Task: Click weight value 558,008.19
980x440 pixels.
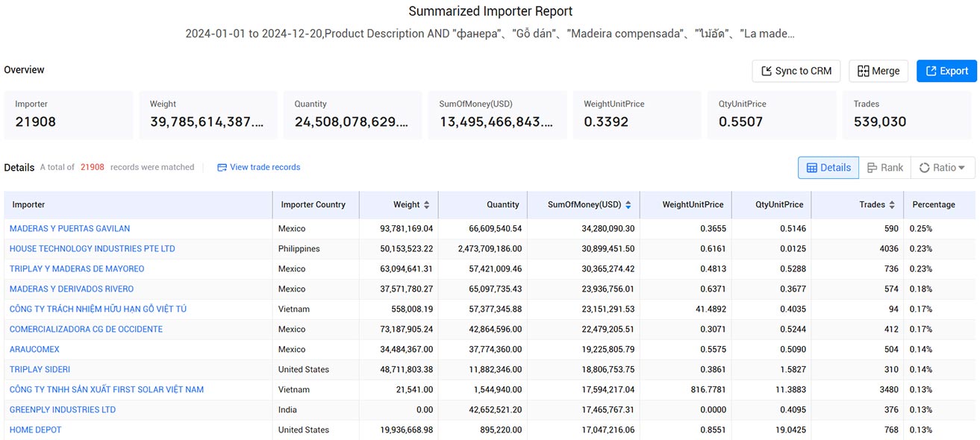Action: 412,309
